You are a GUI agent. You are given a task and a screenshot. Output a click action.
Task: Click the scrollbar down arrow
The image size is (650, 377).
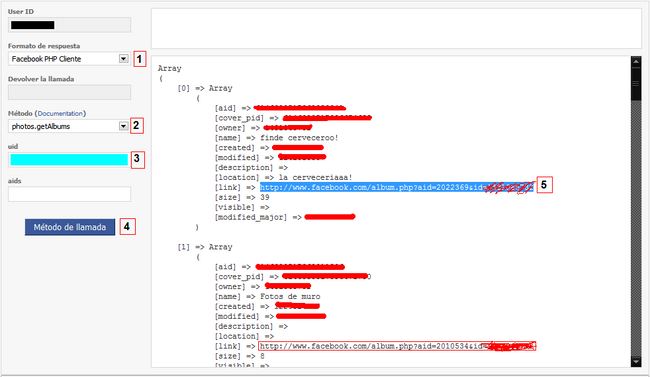coord(636,362)
